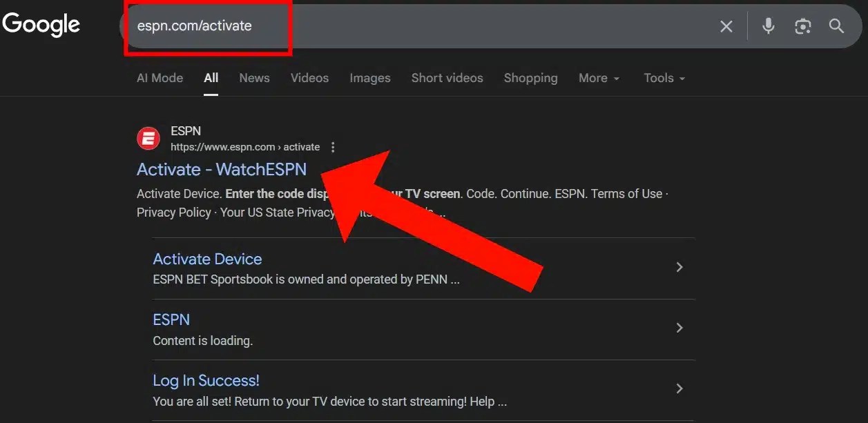Click the 'Content is loading.' snippet
868x423 pixels.
click(x=203, y=341)
